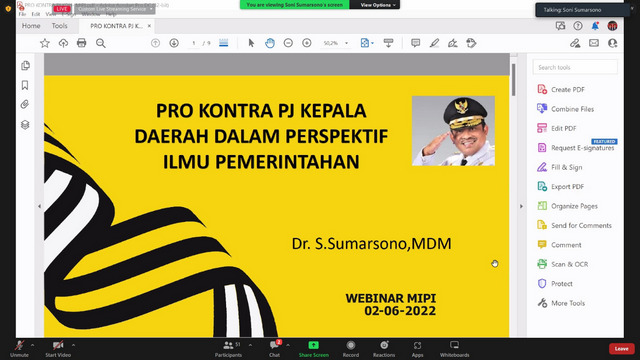Switch to the Tools tab
This screenshot has width=640, height=360.
point(60,26)
